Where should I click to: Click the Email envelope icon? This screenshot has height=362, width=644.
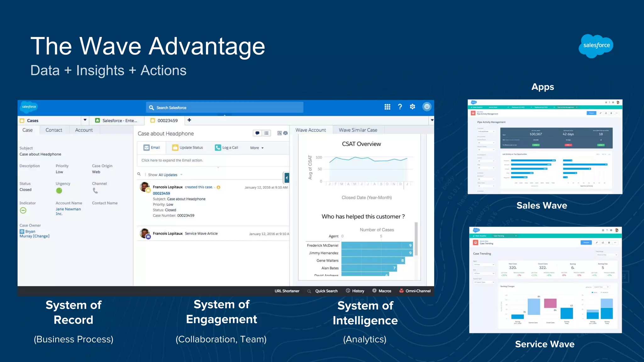(x=147, y=148)
